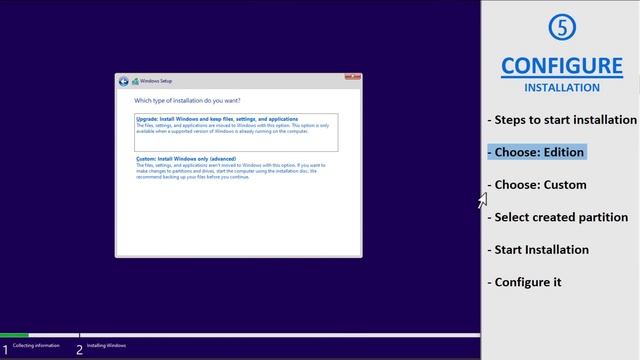The width and height of the screenshot is (640, 360).
Task: Click 'Collecting information' step label
Action: pyautogui.click(x=36, y=346)
